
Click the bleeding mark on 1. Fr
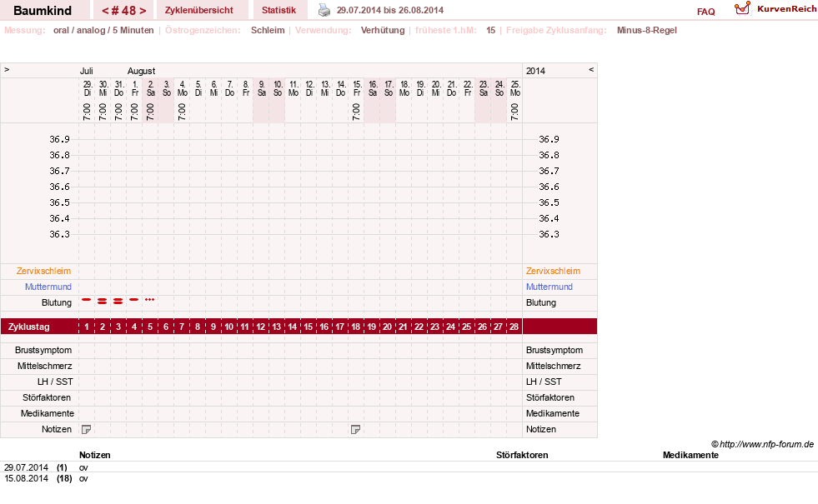tap(134, 300)
